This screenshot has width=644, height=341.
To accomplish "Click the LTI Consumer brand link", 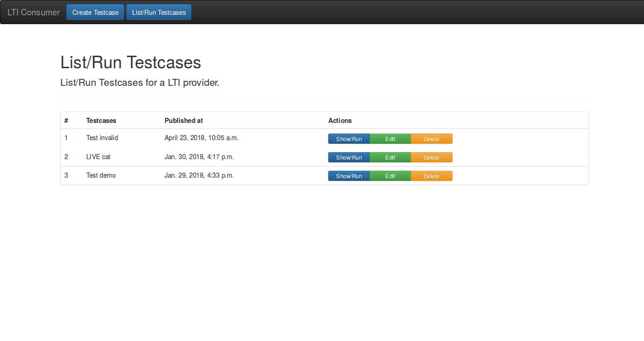I will pyautogui.click(x=33, y=13).
